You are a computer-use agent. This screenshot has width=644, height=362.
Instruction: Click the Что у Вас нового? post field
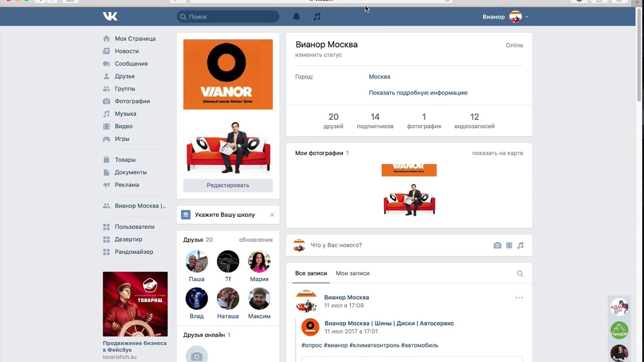click(397, 245)
